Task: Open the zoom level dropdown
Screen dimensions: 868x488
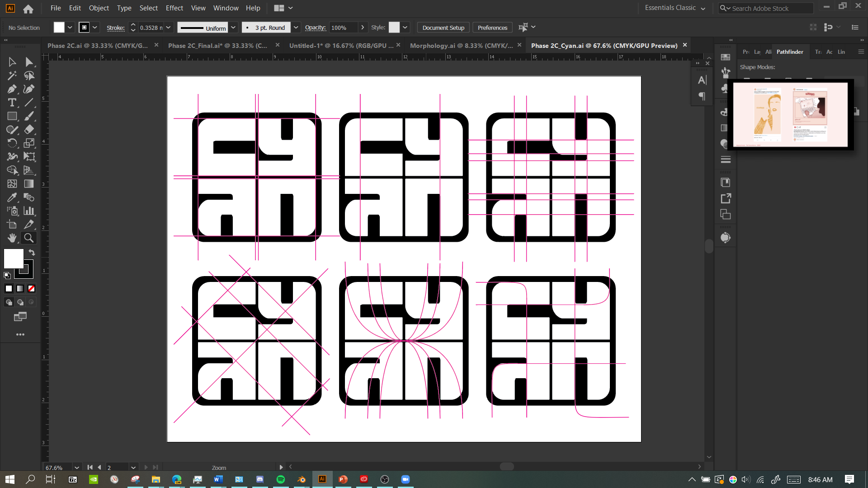Action: 77,468
